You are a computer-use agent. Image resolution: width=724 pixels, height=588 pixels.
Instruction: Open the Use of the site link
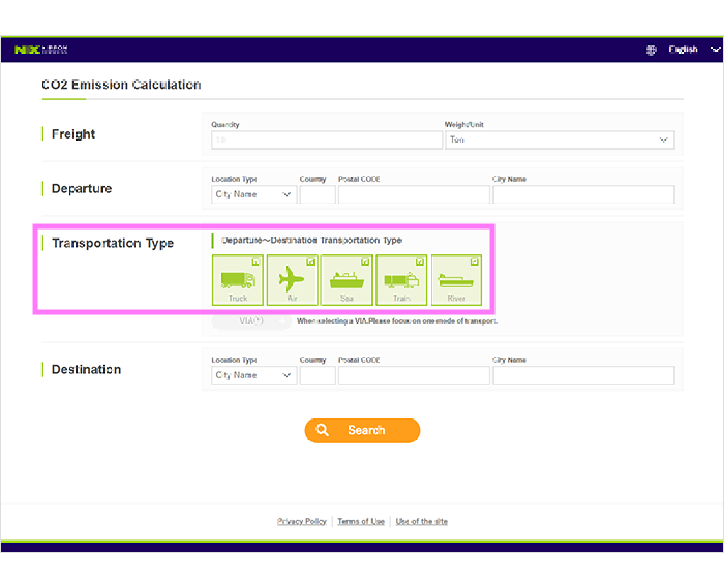click(x=421, y=521)
